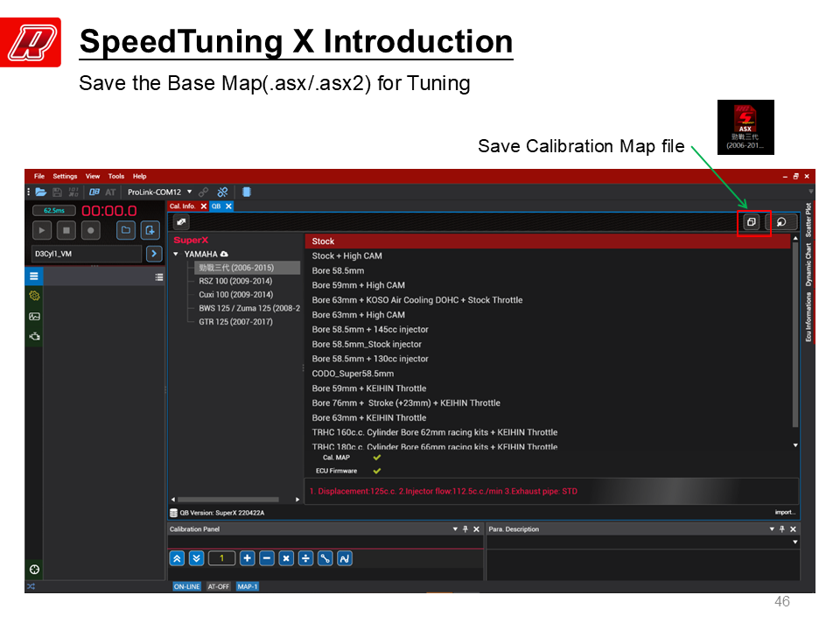Open the Dynamic Chart side tab
Viewport: 840px width, 630px height.
808,264
